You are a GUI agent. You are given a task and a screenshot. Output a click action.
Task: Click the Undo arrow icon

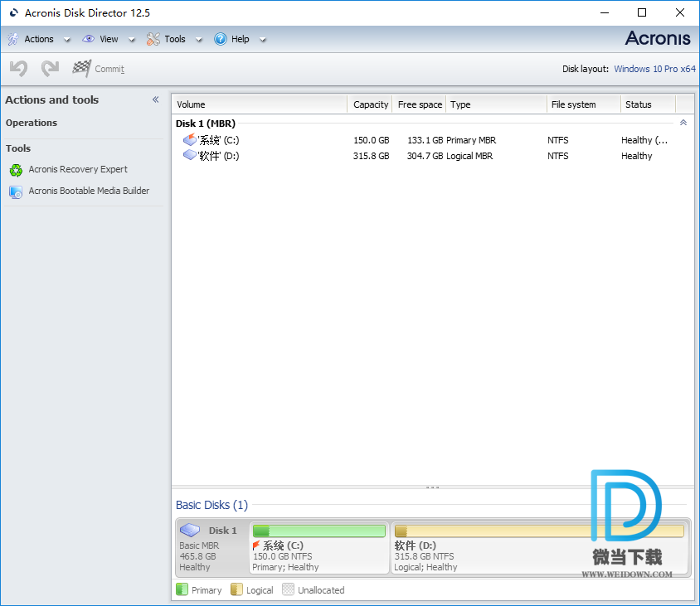tap(19, 69)
